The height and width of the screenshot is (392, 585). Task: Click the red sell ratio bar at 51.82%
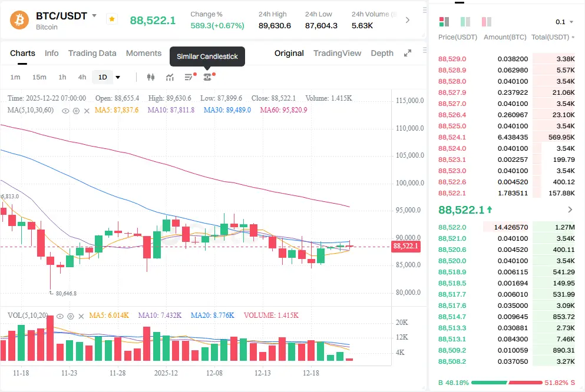[525, 383]
